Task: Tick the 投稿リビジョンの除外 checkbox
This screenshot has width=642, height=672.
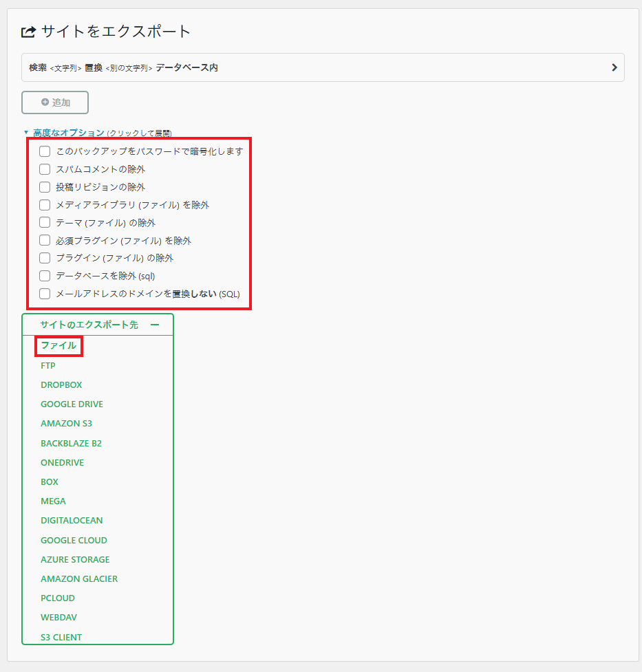Action: click(45, 187)
